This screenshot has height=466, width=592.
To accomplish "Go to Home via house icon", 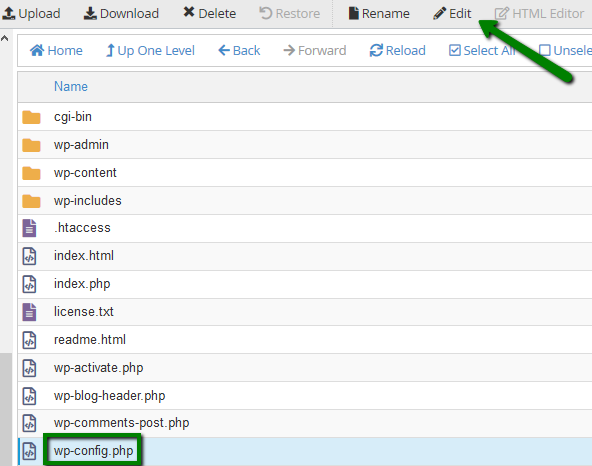I will click(x=37, y=50).
